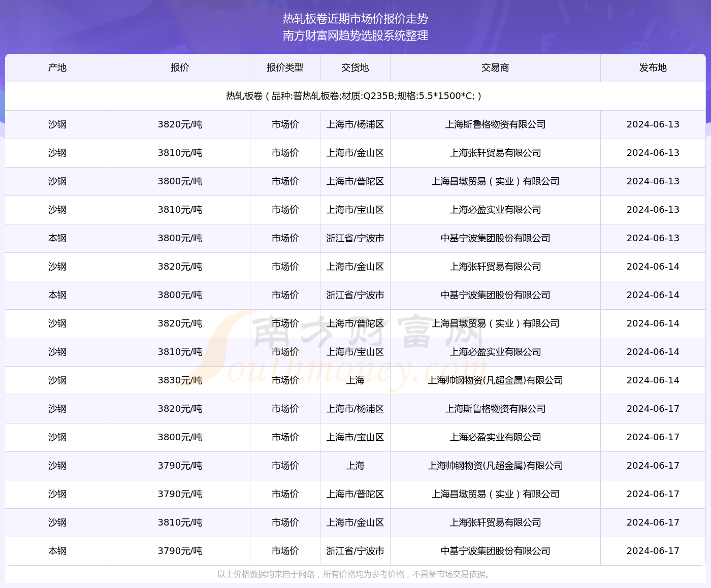
Task: Click the 3790元/吨 price for 中基宁波 on 2024-06-17
Action: tap(180, 551)
